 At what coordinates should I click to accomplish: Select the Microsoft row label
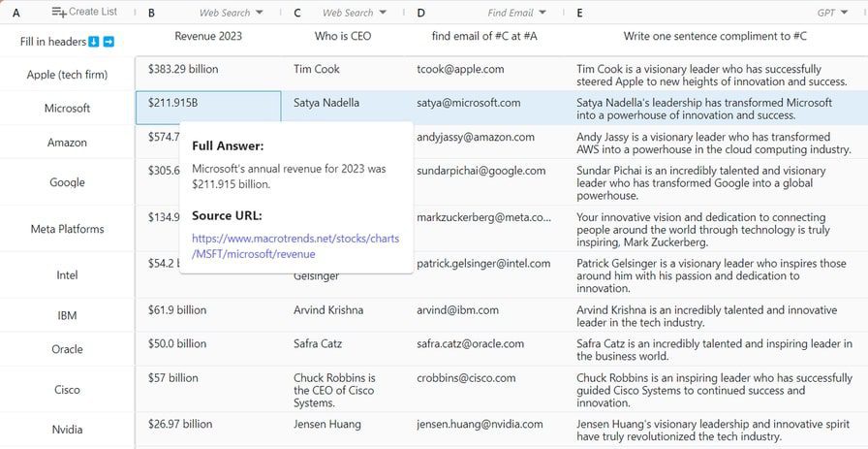(67, 108)
